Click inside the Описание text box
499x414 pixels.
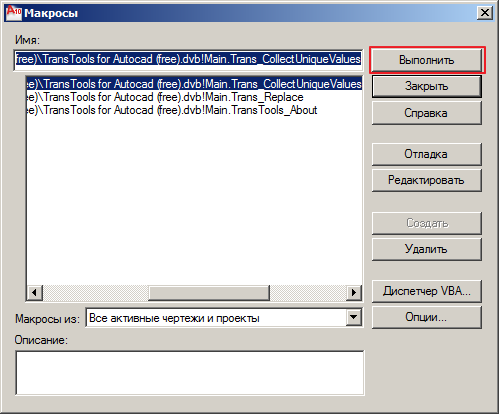(x=190, y=373)
